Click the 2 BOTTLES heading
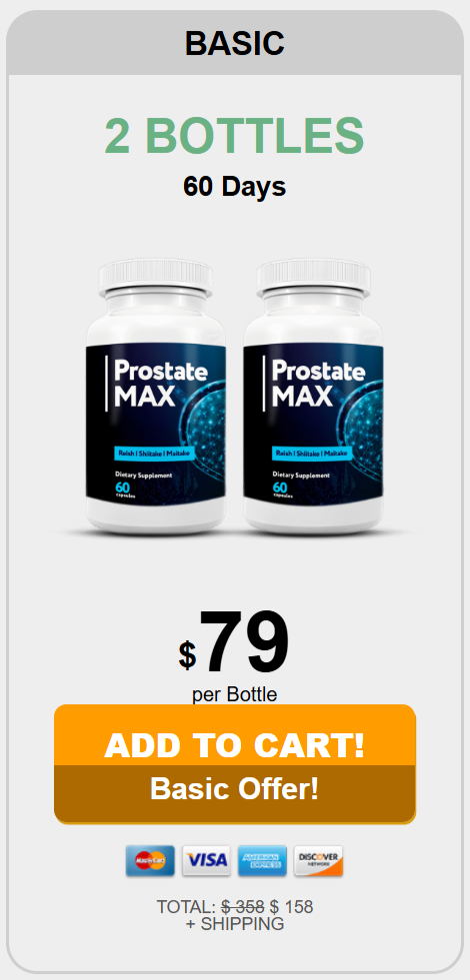This screenshot has width=470, height=980. (235, 136)
